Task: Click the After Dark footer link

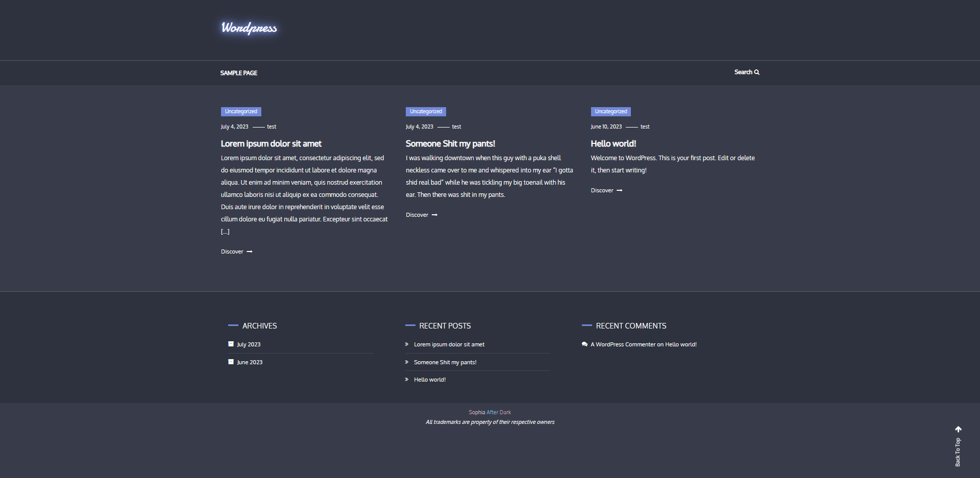Action: click(x=499, y=413)
